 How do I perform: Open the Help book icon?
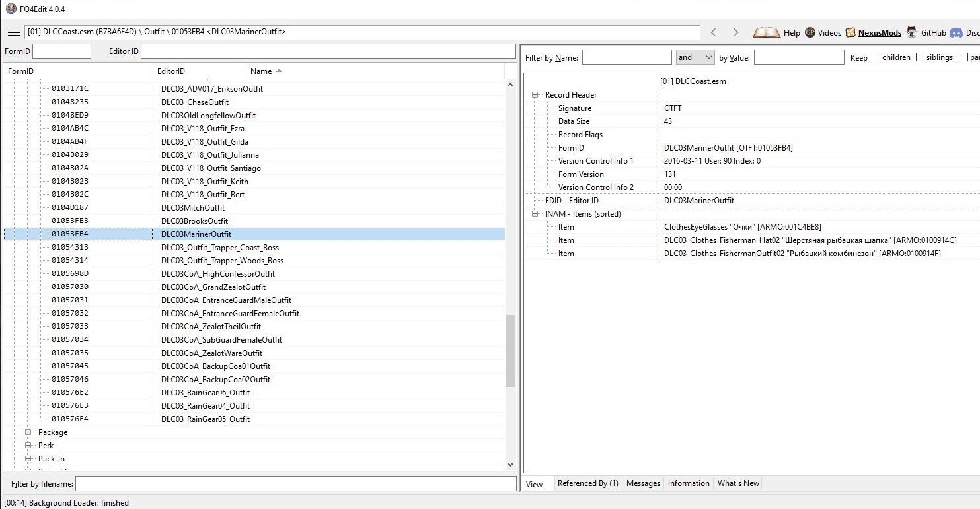point(767,32)
